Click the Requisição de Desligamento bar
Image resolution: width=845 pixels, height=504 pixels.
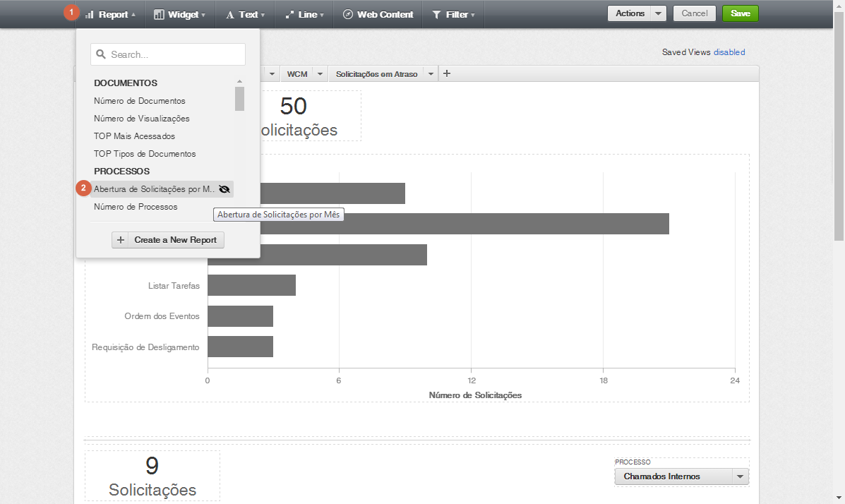point(240,347)
